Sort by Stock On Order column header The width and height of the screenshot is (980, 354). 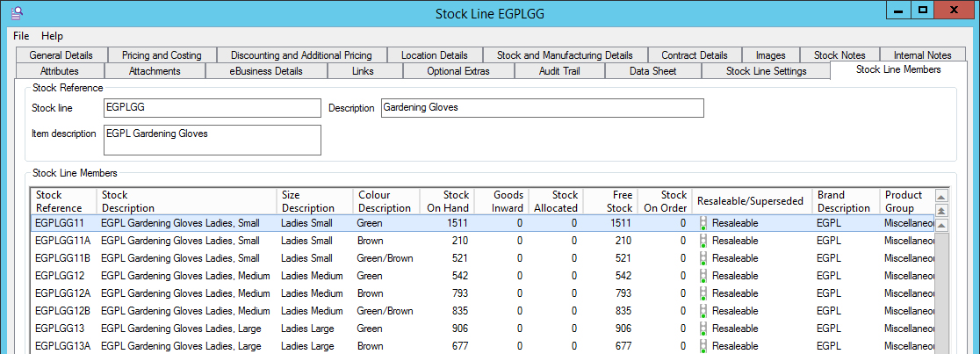click(x=664, y=201)
